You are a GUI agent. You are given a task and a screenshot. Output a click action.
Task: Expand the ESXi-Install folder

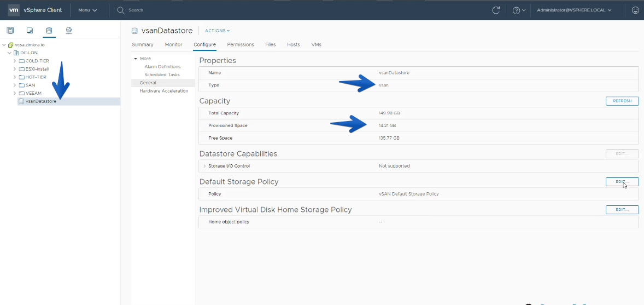15,69
